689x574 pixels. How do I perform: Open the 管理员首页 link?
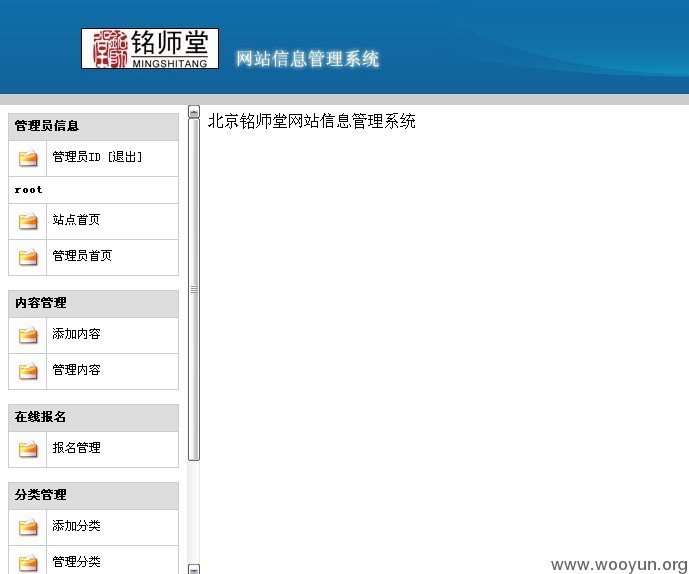(82, 255)
